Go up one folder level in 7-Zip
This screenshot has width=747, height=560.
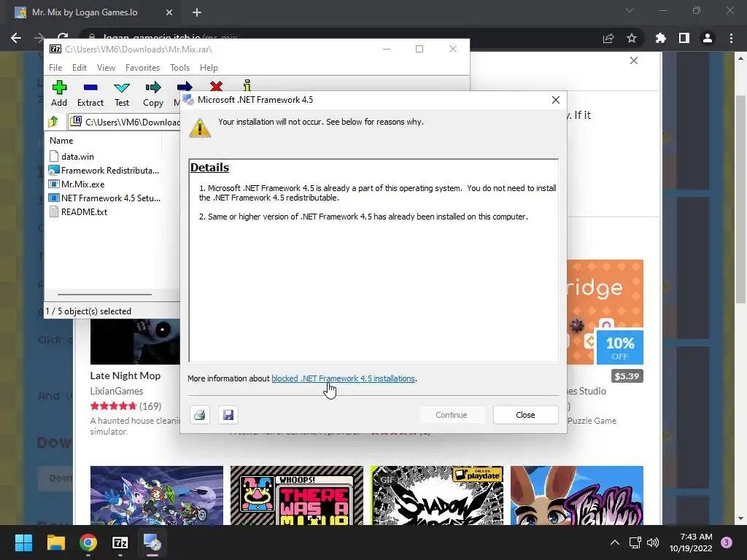click(x=53, y=122)
